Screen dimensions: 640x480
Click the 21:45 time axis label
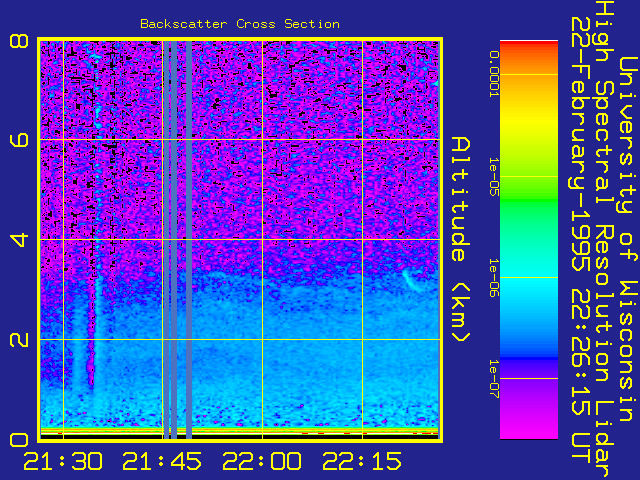162,461
